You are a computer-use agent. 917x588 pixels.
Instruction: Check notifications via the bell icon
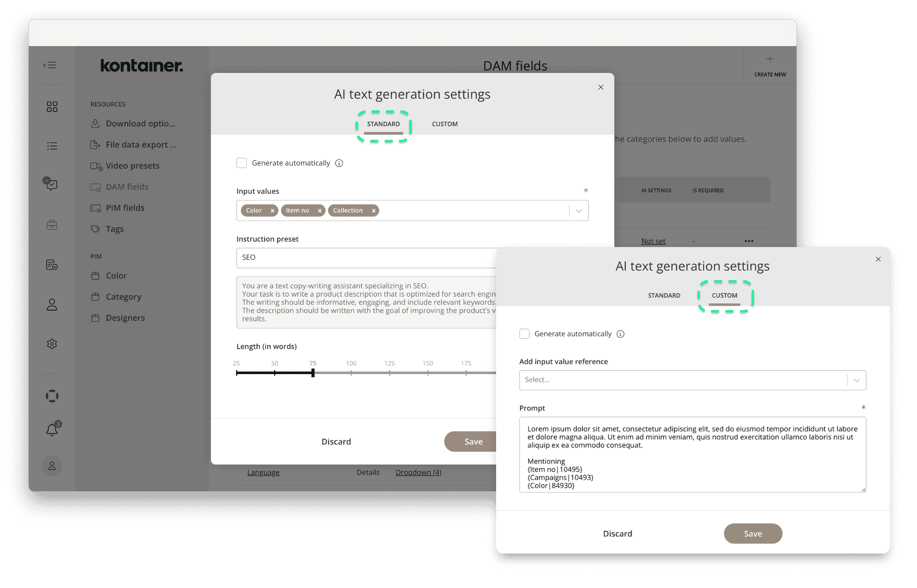coord(52,429)
